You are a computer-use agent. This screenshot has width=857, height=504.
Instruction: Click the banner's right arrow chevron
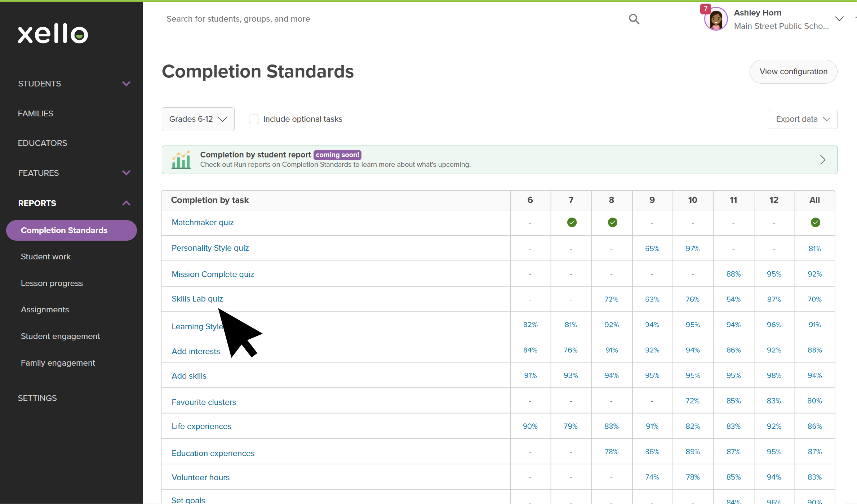click(822, 160)
